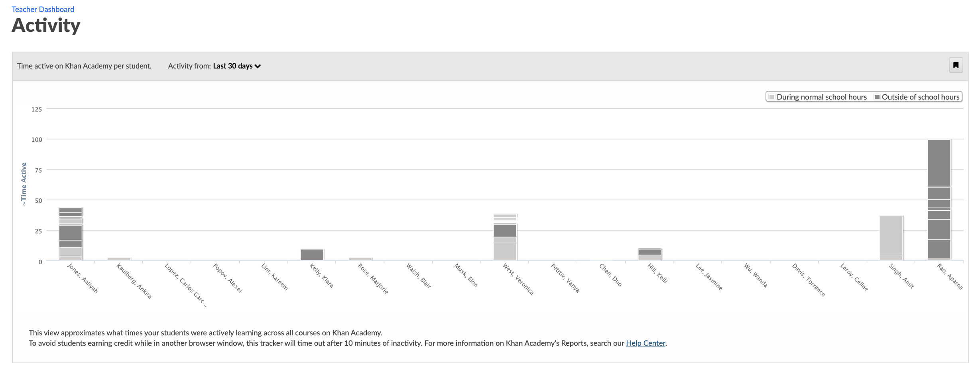The image size is (980, 376).
Task: Click the dark gray legend swatch
Action: click(877, 97)
